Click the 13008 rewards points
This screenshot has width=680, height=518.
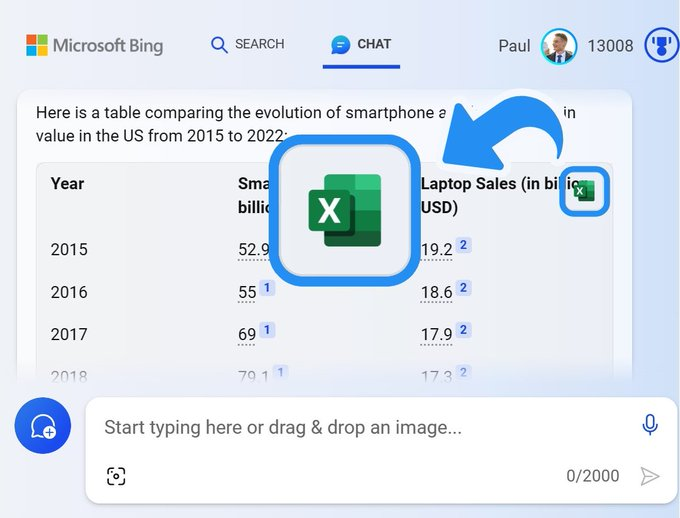point(610,46)
